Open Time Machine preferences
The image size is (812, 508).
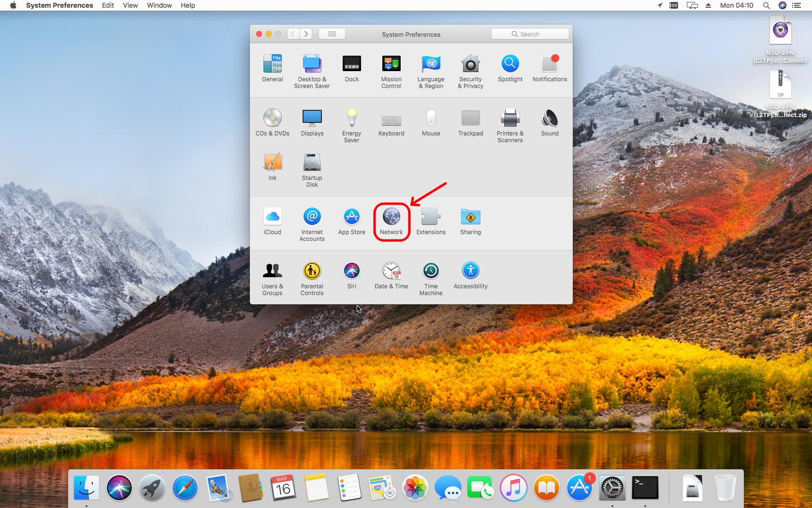point(431,279)
